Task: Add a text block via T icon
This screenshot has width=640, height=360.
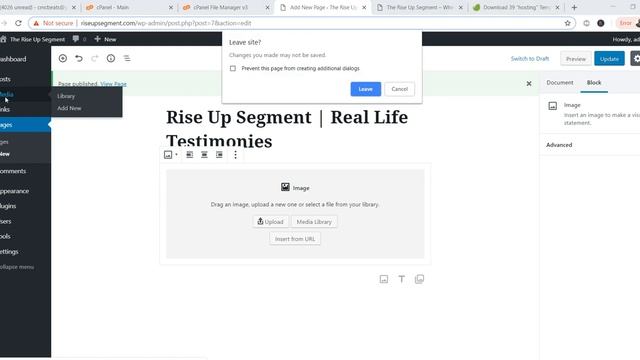Action: [x=402, y=279]
